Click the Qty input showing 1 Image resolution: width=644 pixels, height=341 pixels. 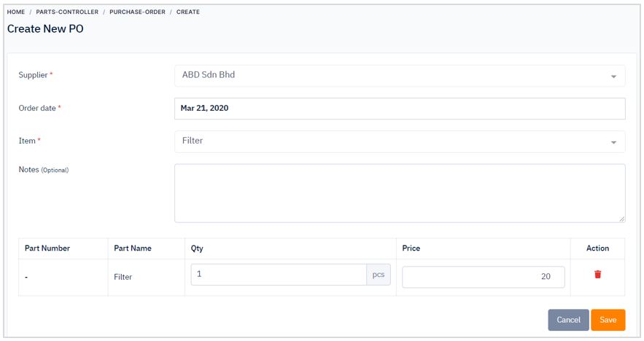coord(279,274)
